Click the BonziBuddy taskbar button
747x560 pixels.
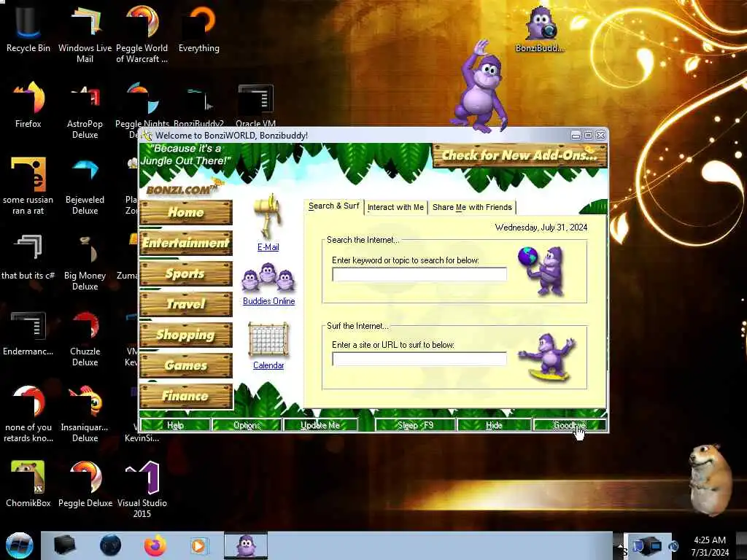[x=246, y=545]
